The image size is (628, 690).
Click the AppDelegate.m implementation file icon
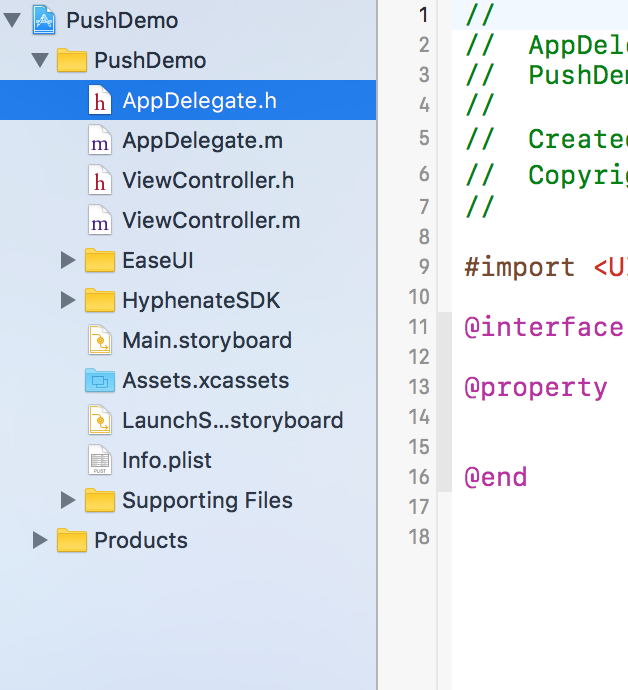tap(99, 140)
